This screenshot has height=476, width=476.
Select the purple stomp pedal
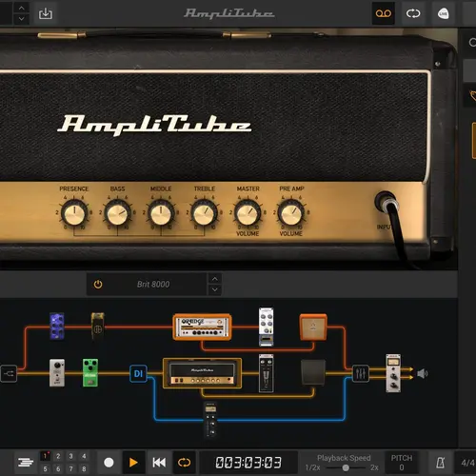[x=57, y=326]
